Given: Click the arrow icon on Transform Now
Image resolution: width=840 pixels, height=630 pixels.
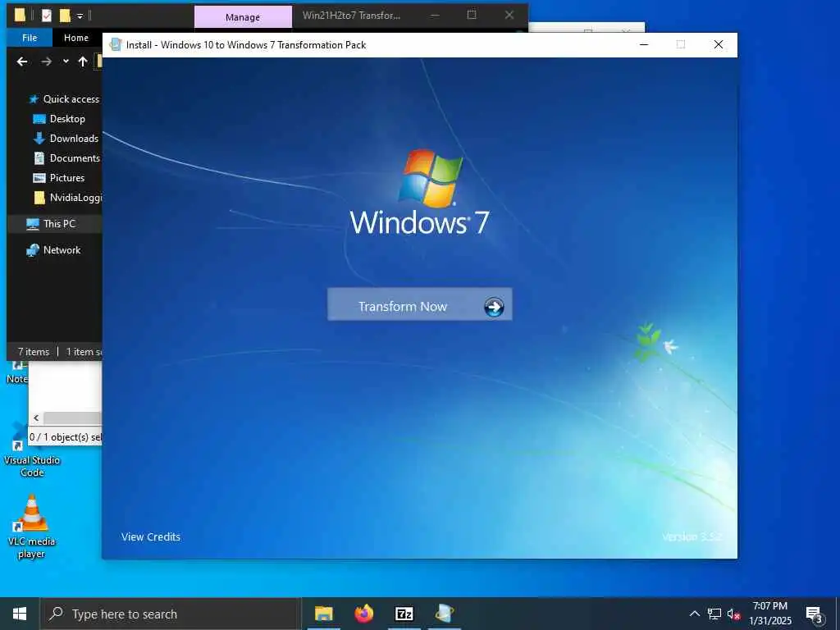Looking at the screenshot, I should pos(494,307).
